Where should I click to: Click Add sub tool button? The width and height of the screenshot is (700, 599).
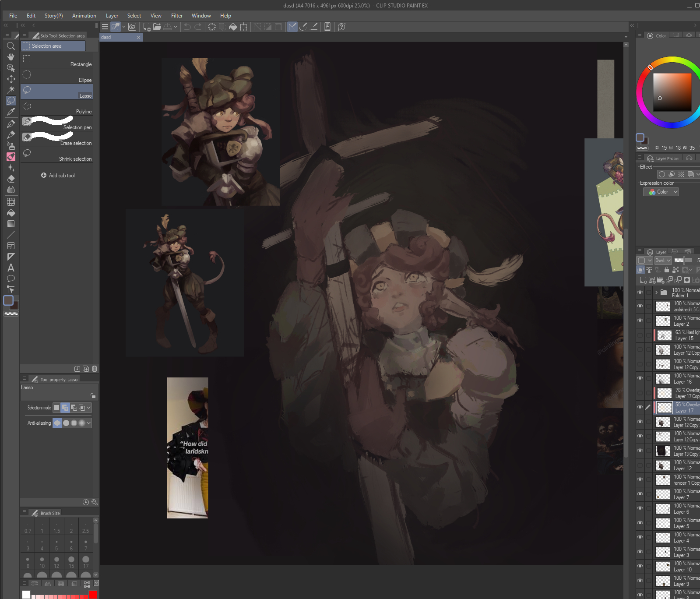[x=58, y=176]
